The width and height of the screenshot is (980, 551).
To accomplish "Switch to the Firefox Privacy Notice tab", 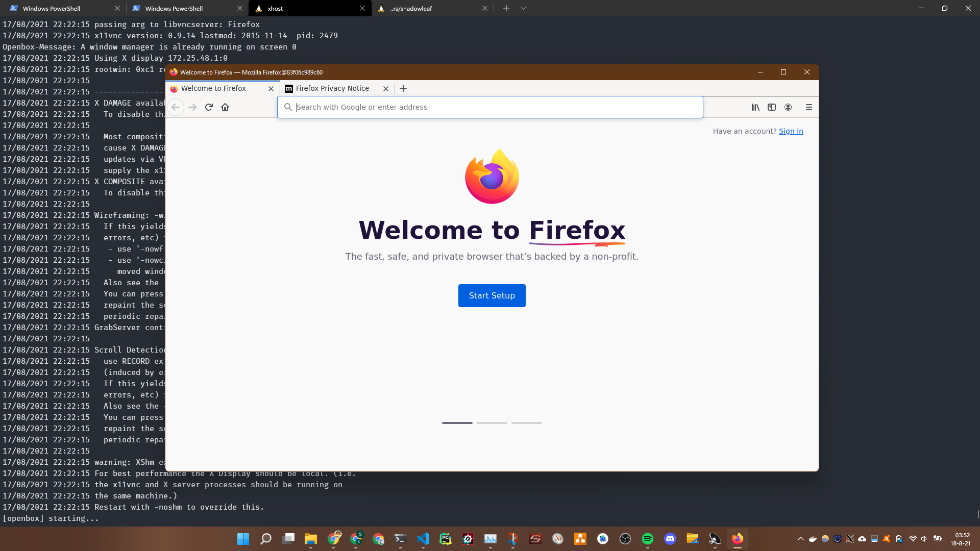I will 332,88.
